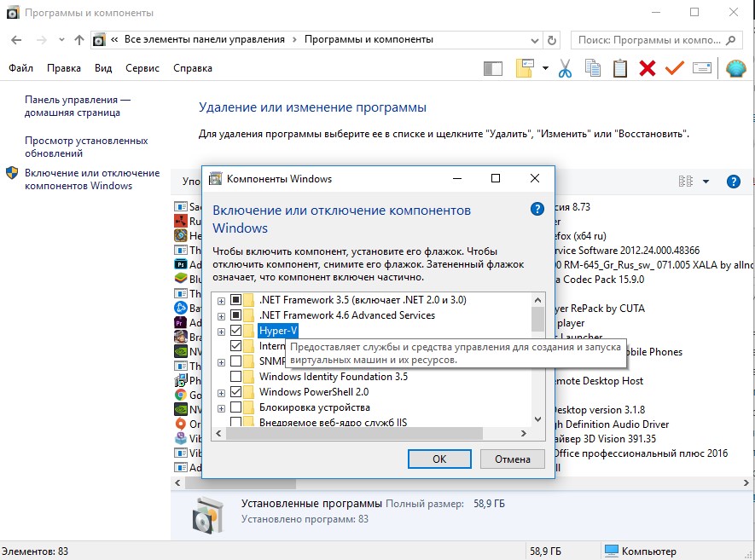Click scroll down arrow of components list

537,419
